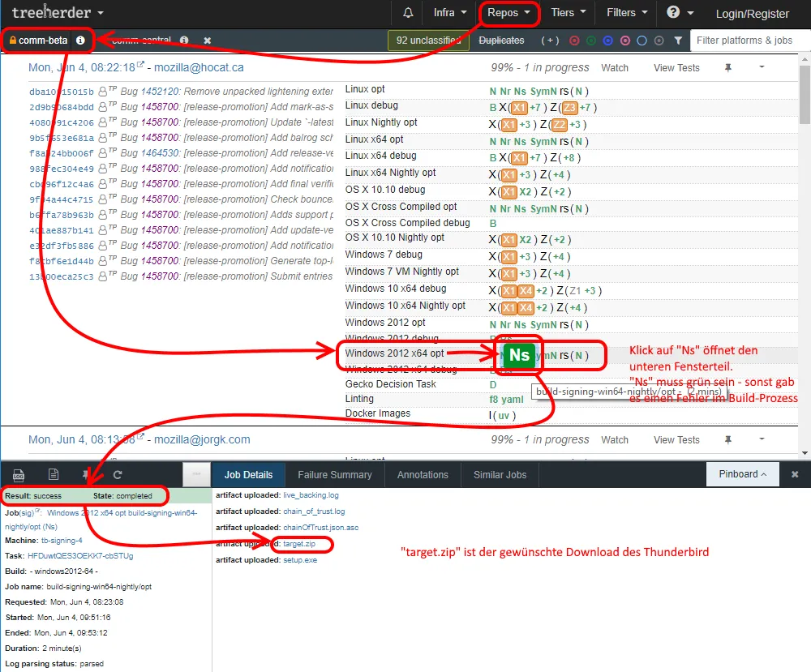
Task: Toggle the pink status circle filter
Action: [x=624, y=41]
